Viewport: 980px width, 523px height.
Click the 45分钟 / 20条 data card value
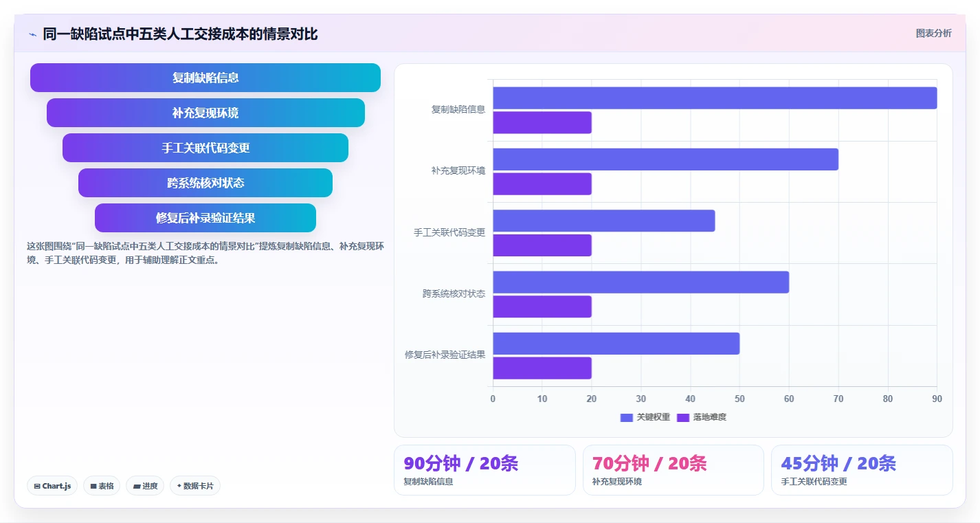tap(838, 463)
